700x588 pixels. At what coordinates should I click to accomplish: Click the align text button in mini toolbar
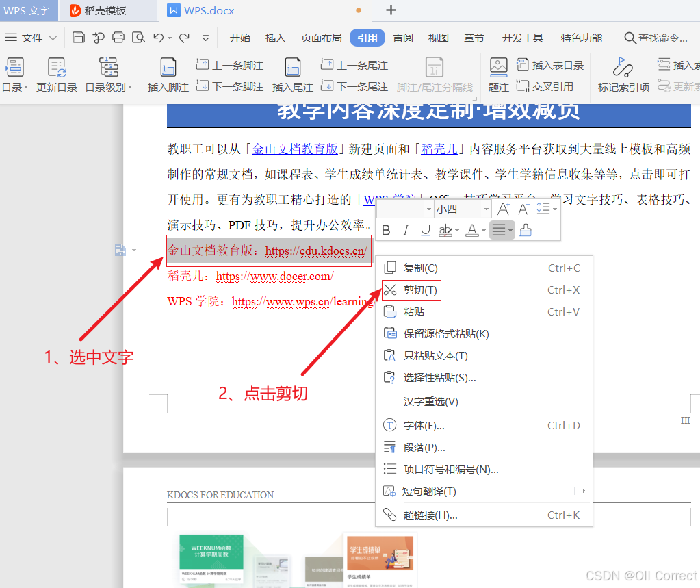click(499, 231)
